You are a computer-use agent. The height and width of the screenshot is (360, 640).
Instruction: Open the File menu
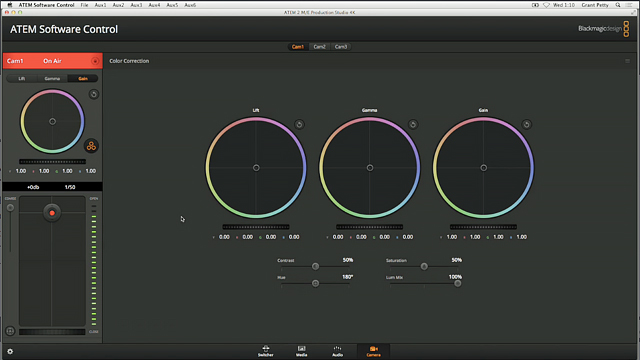[x=84, y=5]
